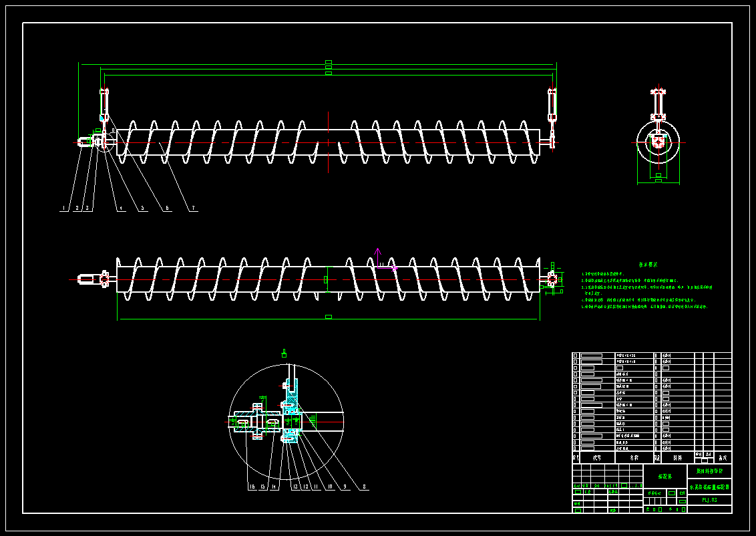The height and width of the screenshot is (536, 756).
Task: Select part balloon number 5 in the top view
Action: pyautogui.click(x=142, y=209)
